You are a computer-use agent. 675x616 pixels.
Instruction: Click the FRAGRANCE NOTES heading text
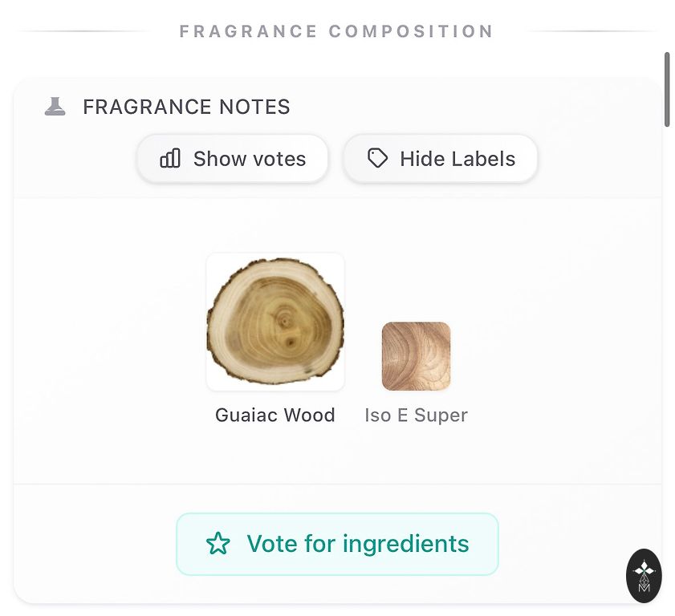pyautogui.click(x=186, y=107)
